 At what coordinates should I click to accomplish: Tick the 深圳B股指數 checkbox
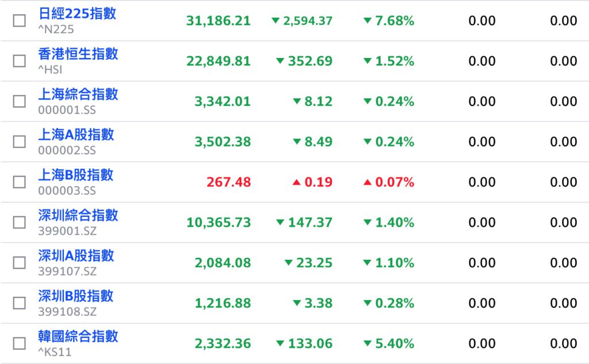coord(19,303)
